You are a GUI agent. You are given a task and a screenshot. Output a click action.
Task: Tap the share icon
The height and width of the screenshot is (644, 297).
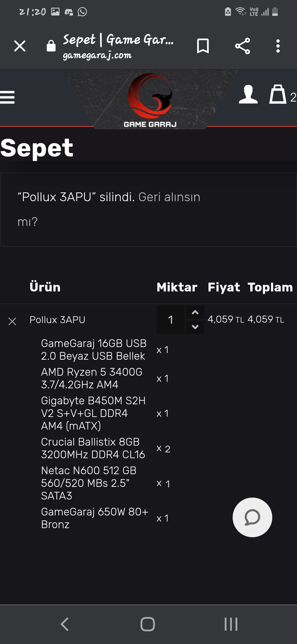[x=242, y=46]
